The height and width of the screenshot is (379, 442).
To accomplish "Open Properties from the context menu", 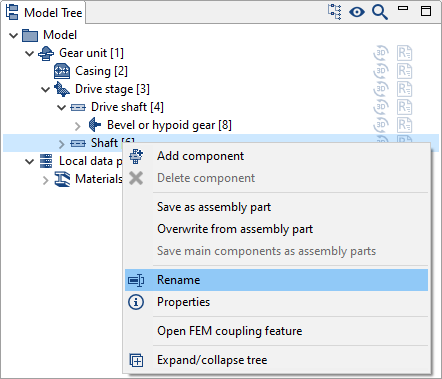I will pos(276,302).
